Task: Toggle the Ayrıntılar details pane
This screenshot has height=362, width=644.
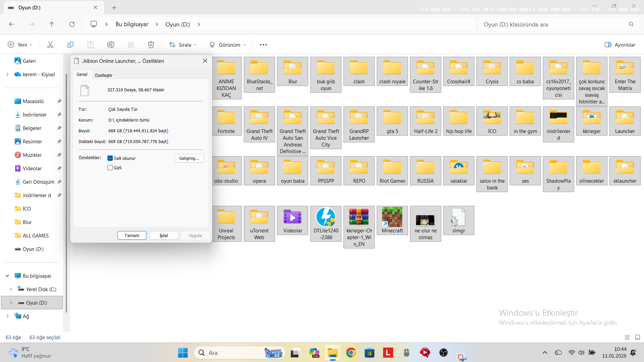Action: tap(620, 45)
